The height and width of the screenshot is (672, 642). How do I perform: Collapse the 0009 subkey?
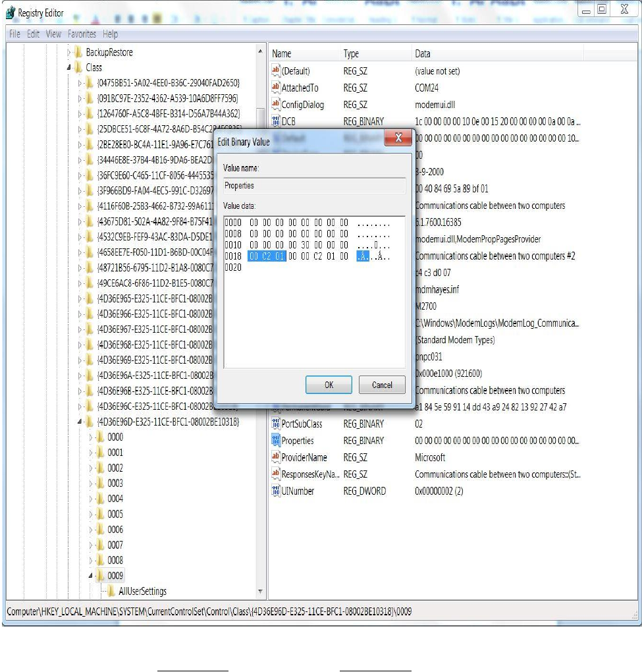(90, 576)
